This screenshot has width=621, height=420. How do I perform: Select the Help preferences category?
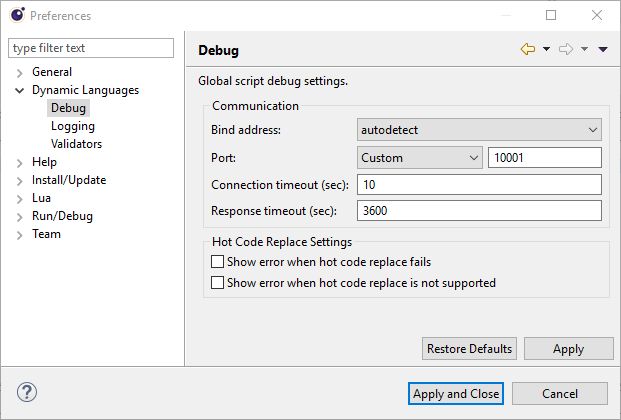coord(44,162)
